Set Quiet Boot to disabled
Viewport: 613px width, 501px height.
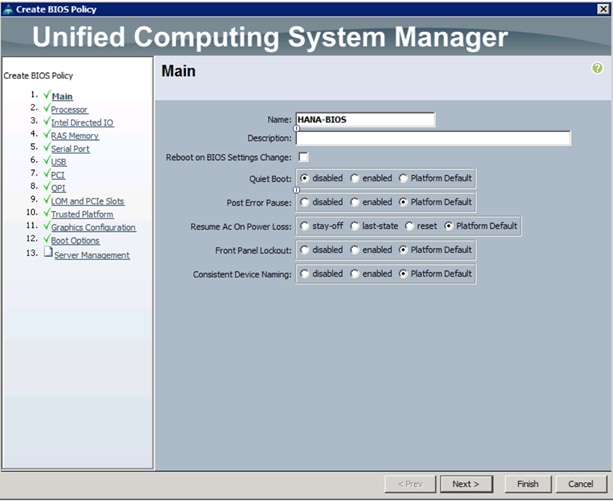pyautogui.click(x=304, y=178)
